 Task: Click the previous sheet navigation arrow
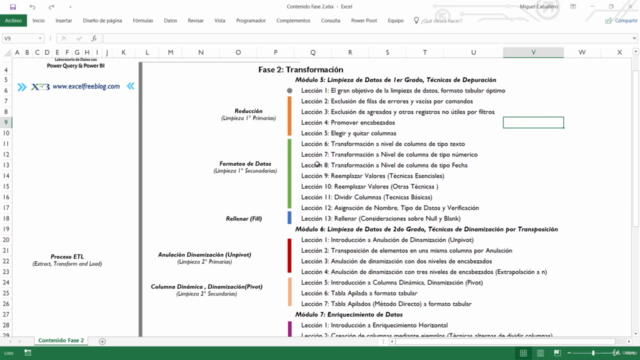(x=10, y=341)
